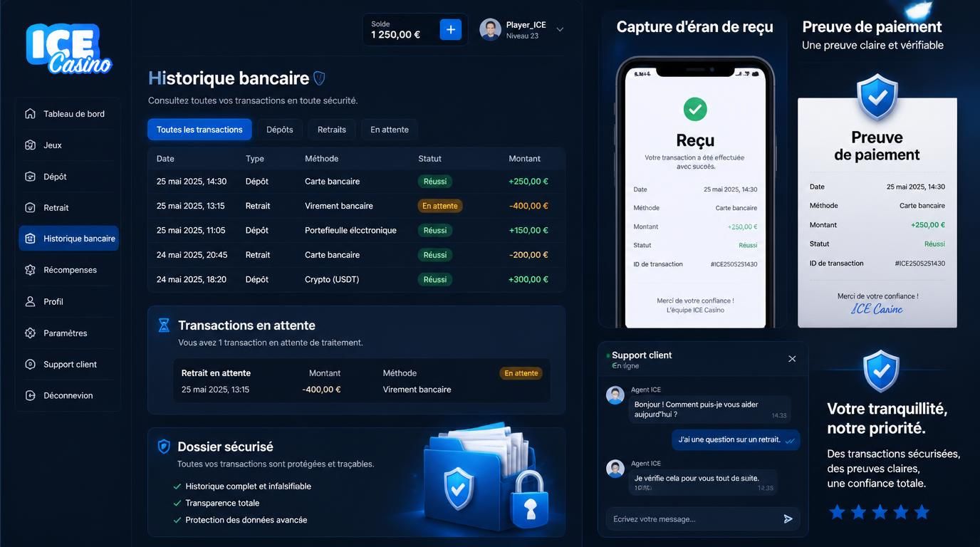The height and width of the screenshot is (547, 980).
Task: Click the Déconnexion logout icon
Action: (30, 395)
